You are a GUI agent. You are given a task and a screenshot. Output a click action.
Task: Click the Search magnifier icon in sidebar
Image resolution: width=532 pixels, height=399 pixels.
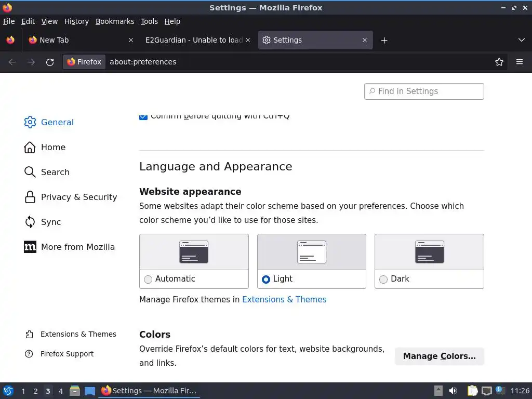(30, 172)
